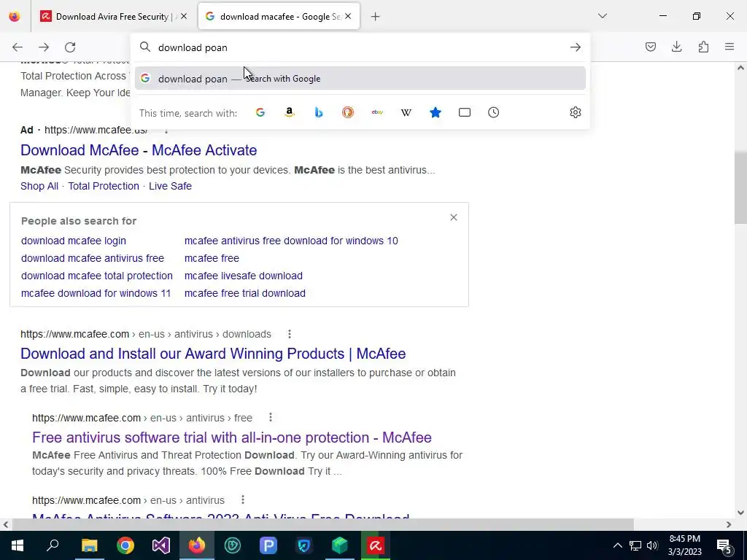
Task: Search this time with Wikipedia
Action: [406, 112]
